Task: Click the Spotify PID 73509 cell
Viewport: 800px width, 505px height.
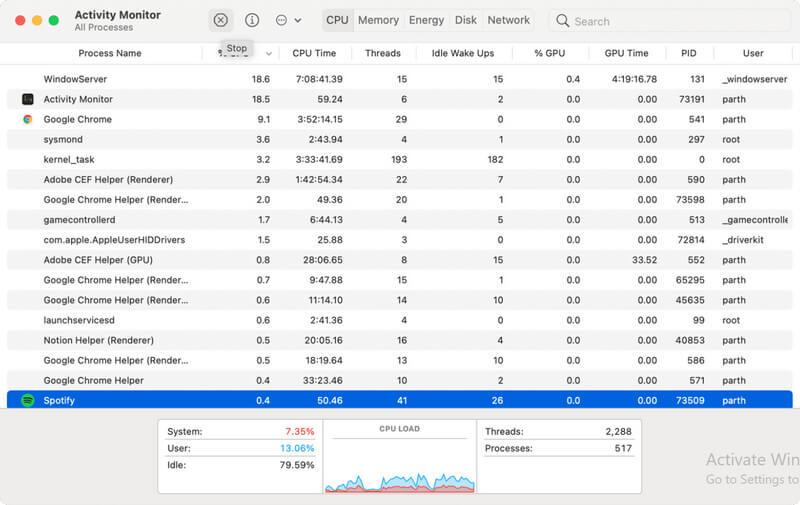Action: [690, 400]
